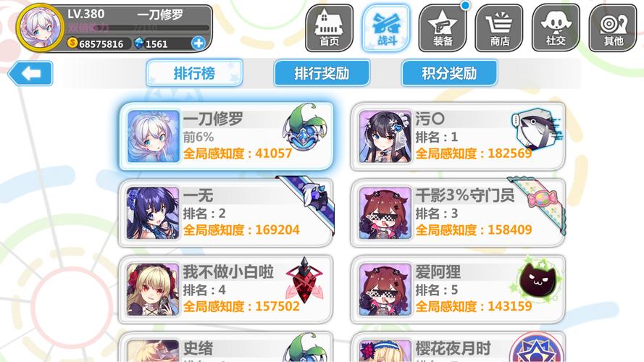Open the 其他 others icon
The width and height of the screenshot is (644, 362).
612,28
